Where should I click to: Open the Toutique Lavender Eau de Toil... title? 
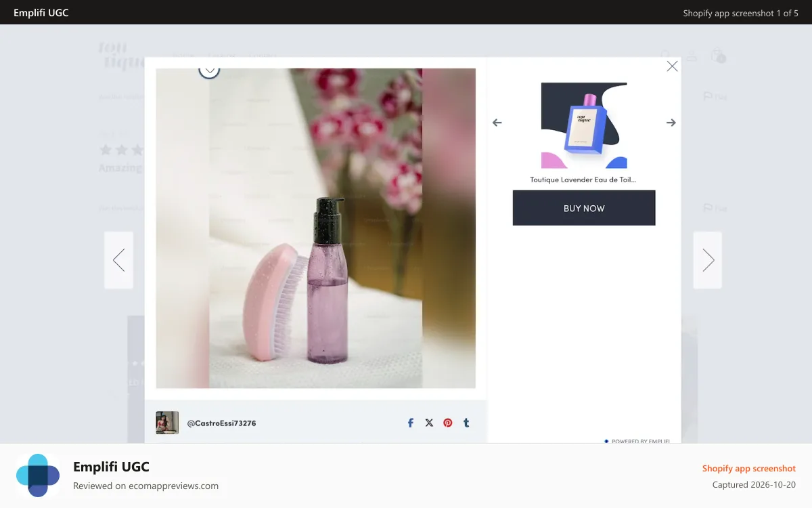click(583, 179)
